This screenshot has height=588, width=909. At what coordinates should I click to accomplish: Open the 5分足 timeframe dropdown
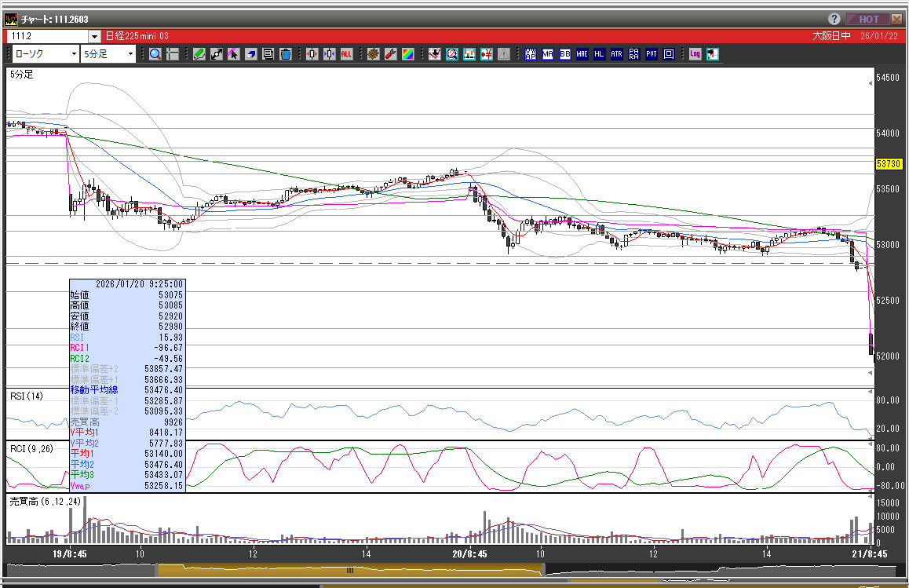click(x=130, y=54)
